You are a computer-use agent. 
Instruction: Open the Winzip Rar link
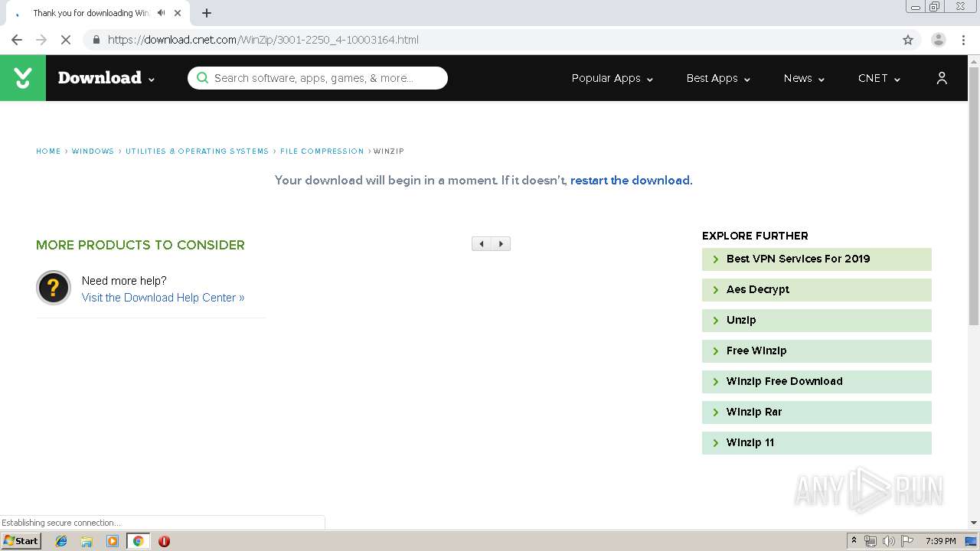[x=816, y=412]
